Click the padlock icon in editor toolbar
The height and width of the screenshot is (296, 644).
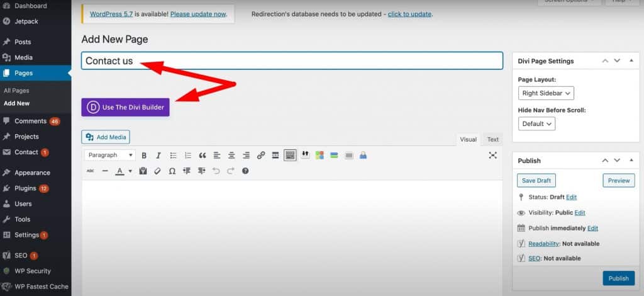coord(363,155)
